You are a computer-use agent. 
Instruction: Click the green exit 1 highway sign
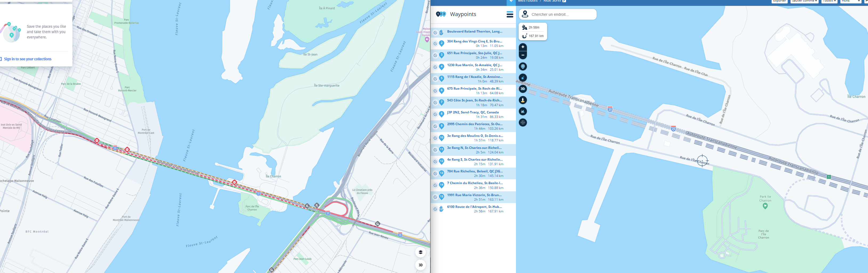click(x=829, y=177)
